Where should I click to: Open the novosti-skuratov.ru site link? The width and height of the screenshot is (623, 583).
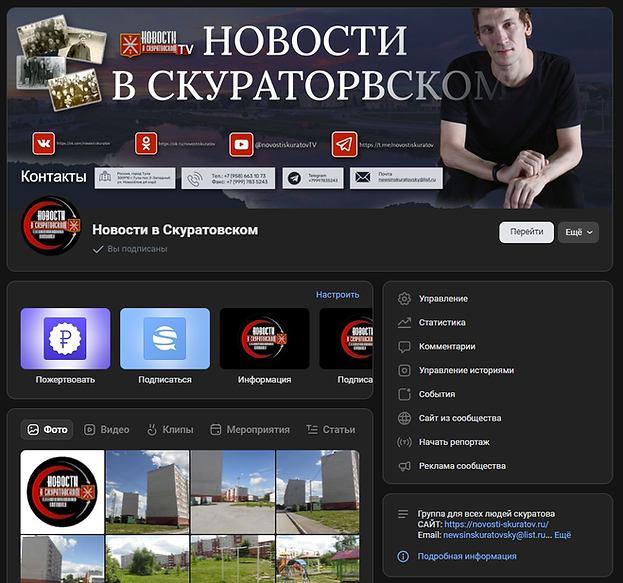[496, 525]
